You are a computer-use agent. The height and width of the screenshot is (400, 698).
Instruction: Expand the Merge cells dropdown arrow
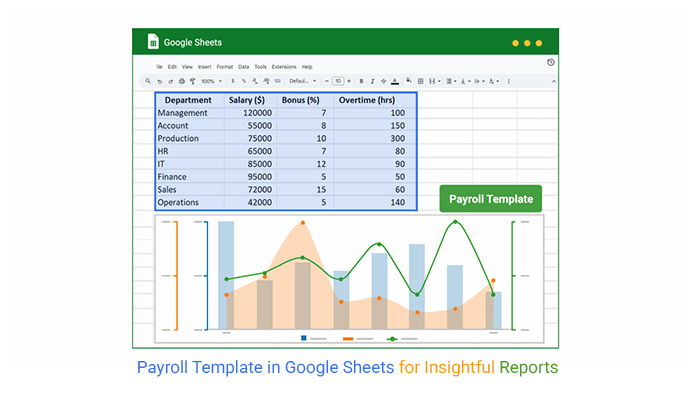(439, 81)
